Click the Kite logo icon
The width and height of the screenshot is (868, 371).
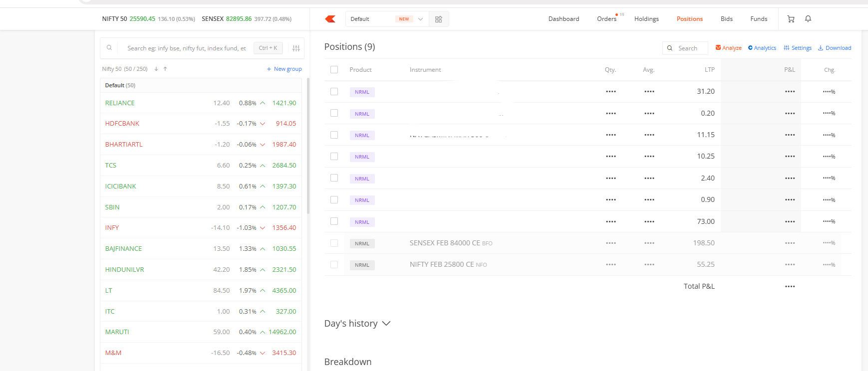tap(330, 19)
